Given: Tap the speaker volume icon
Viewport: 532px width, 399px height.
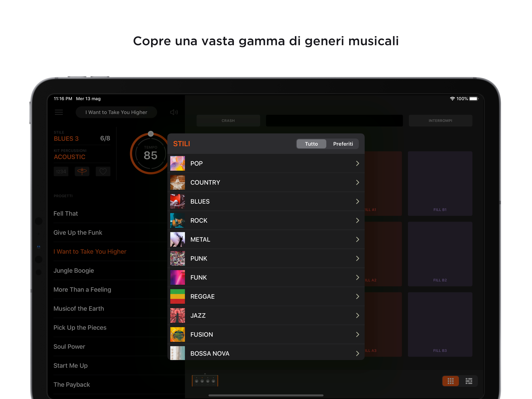Looking at the screenshot, I should click(174, 112).
